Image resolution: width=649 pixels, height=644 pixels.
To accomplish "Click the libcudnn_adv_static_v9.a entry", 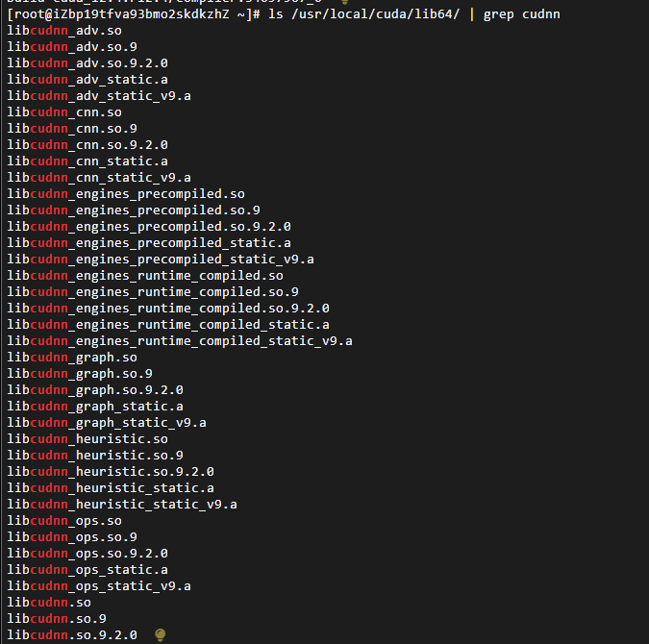I will pyautogui.click(x=99, y=96).
